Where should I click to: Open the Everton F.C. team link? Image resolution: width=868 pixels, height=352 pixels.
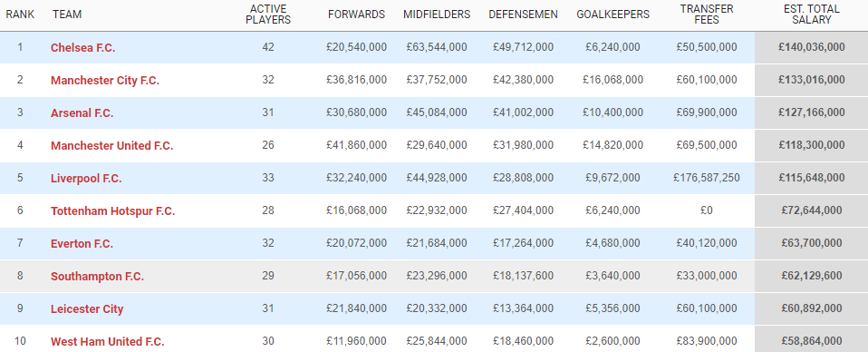click(x=82, y=244)
